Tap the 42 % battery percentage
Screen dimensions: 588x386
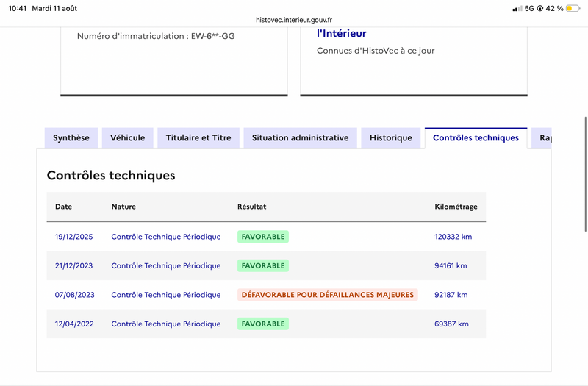555,8
